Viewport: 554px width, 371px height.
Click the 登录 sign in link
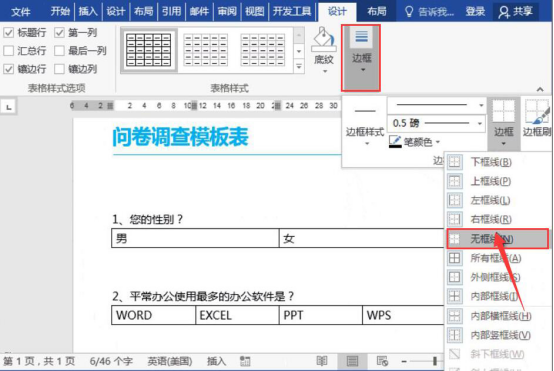(475, 12)
